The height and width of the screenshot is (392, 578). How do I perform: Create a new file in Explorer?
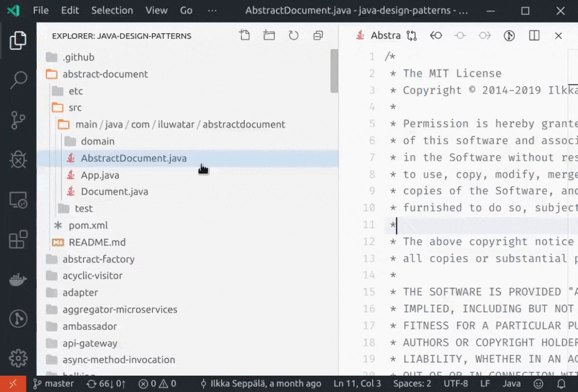(244, 35)
